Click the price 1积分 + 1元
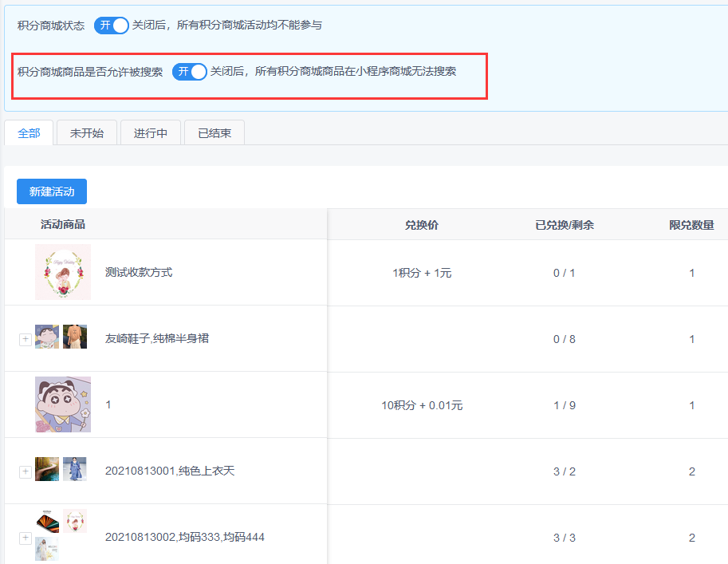Viewport: 728px width, 564px height. pos(422,273)
